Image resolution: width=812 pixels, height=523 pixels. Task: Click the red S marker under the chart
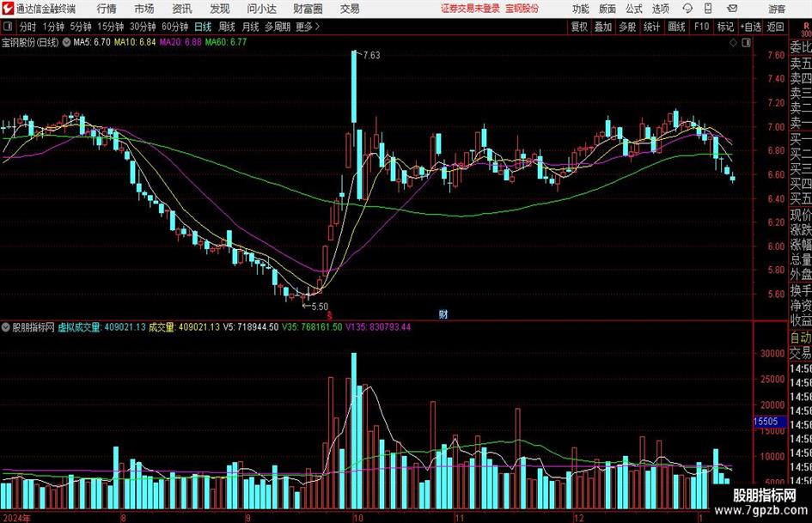(x=329, y=314)
